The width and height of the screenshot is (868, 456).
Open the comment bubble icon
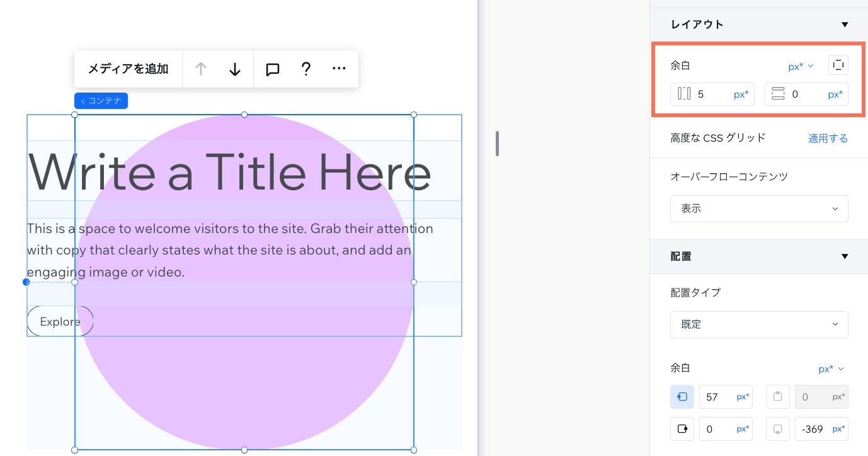pyautogui.click(x=272, y=69)
